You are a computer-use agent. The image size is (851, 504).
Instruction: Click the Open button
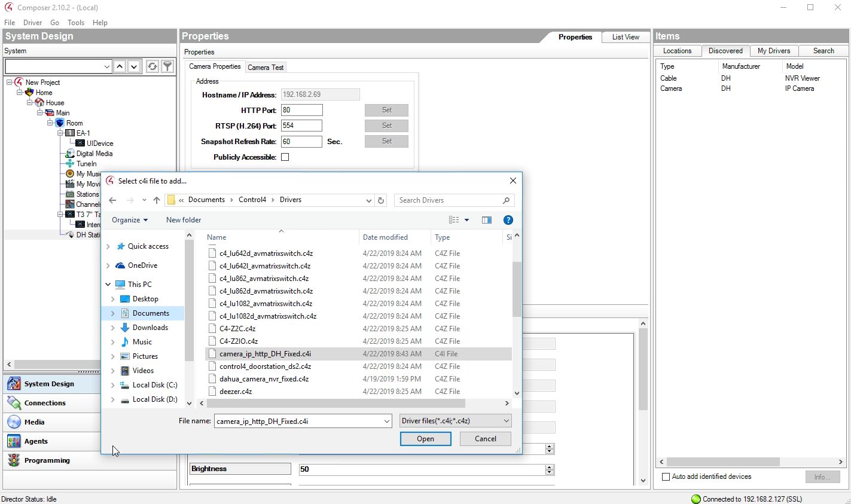pyautogui.click(x=425, y=439)
